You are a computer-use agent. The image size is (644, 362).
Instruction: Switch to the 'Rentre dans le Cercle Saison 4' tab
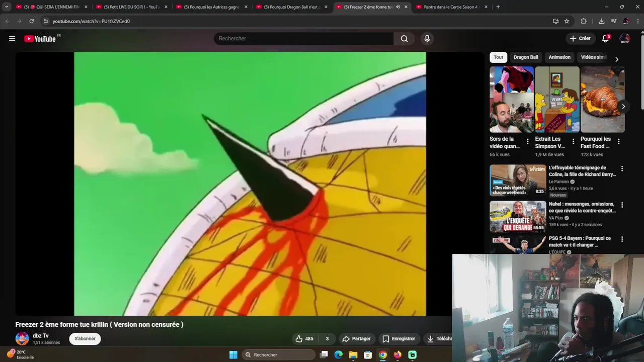click(452, 7)
